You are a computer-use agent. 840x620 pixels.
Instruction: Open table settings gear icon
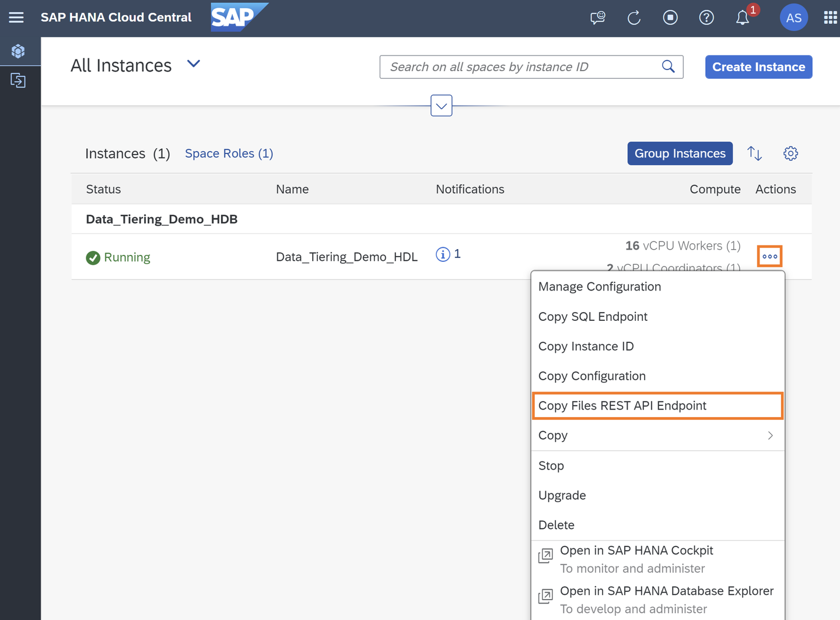coord(790,153)
